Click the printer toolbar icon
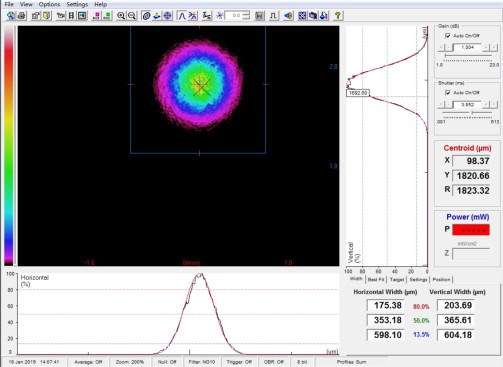This screenshot has height=367, width=503. click(22, 15)
